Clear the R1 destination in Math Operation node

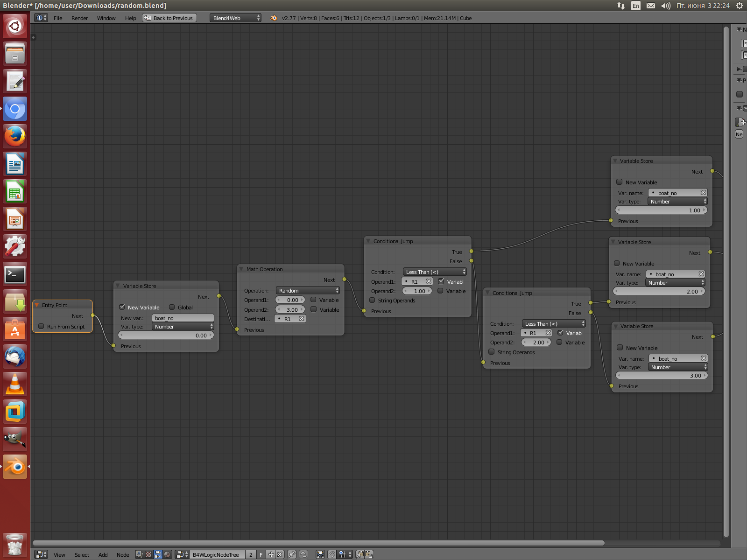pyautogui.click(x=302, y=319)
